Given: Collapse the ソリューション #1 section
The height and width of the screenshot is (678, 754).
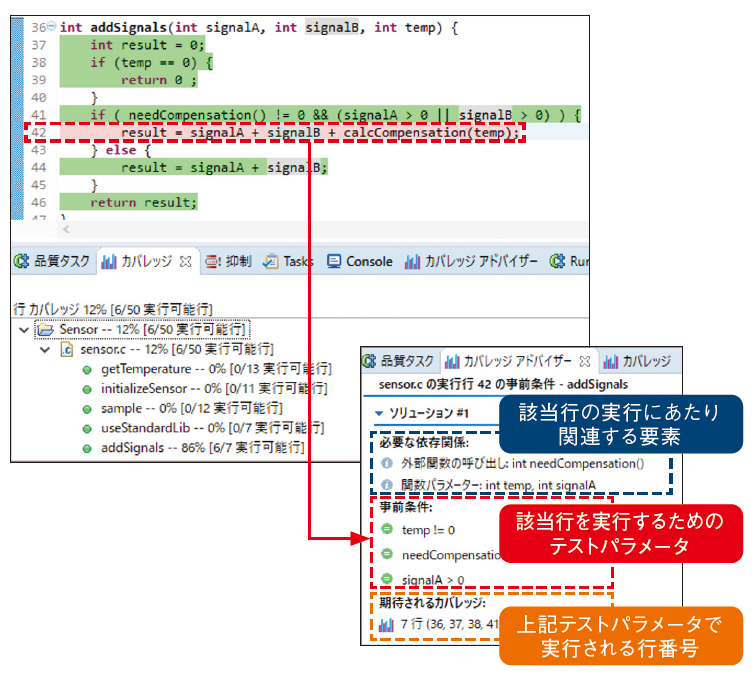Looking at the screenshot, I should coord(379,413).
